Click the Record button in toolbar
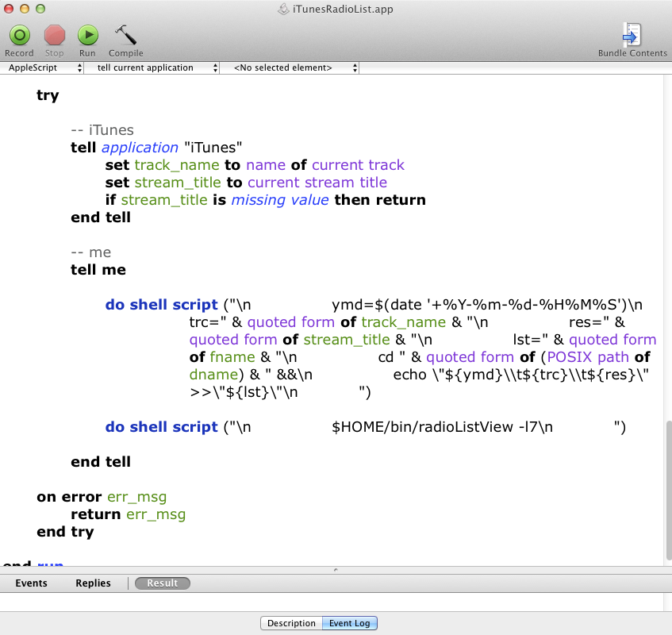672x635 pixels. coord(19,37)
